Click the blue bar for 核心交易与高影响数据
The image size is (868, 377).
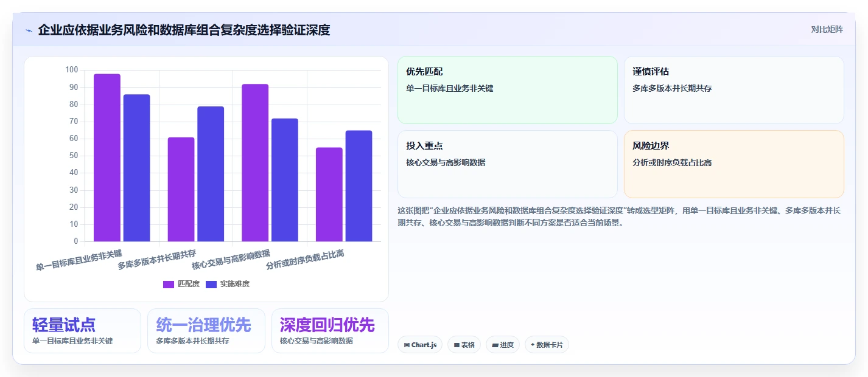point(285,180)
